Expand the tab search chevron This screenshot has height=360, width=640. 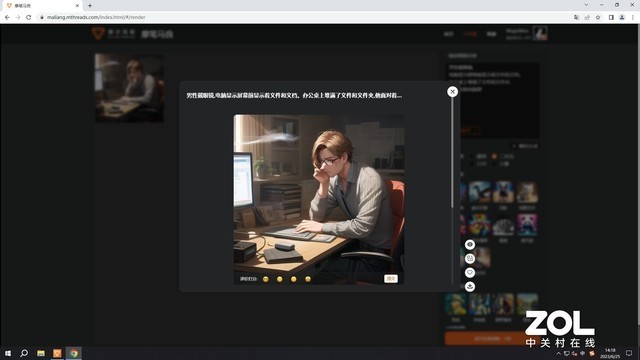[586, 5]
